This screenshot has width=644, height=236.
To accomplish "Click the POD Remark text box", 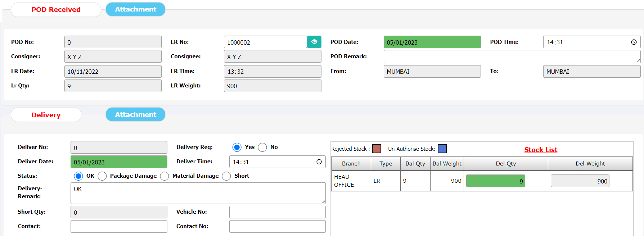I will pyautogui.click(x=512, y=56).
